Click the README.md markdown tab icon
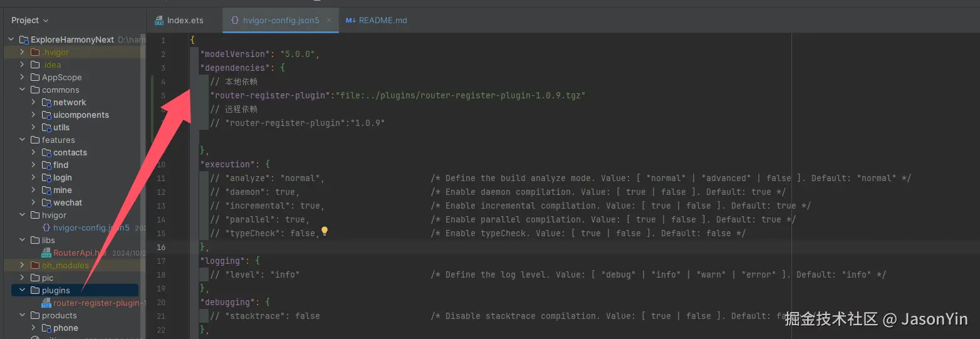 pos(350,20)
